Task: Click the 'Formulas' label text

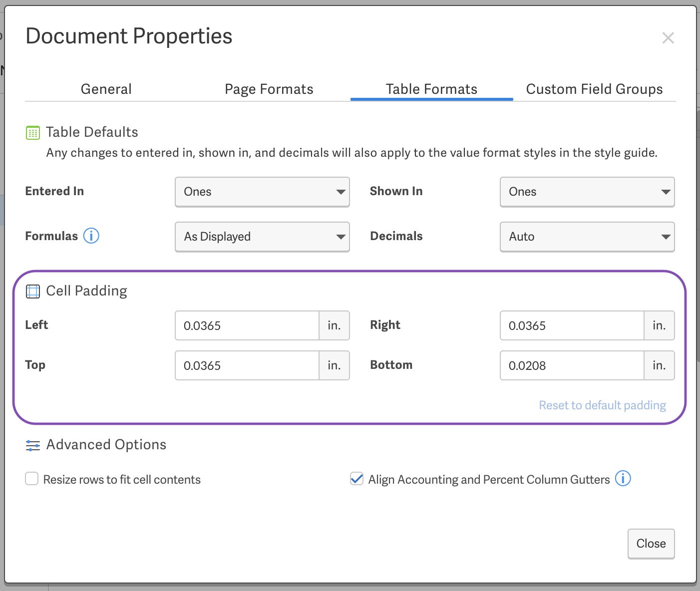Action: point(51,236)
